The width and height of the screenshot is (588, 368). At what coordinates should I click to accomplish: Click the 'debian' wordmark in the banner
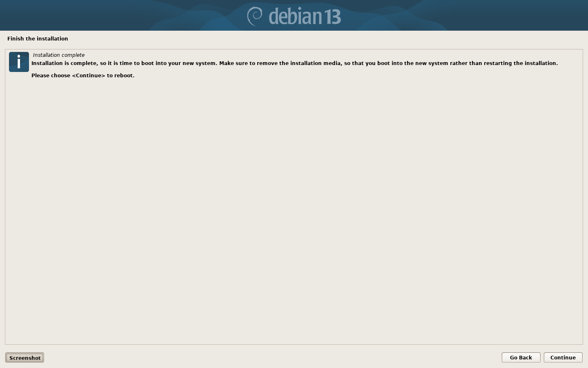(x=295, y=16)
